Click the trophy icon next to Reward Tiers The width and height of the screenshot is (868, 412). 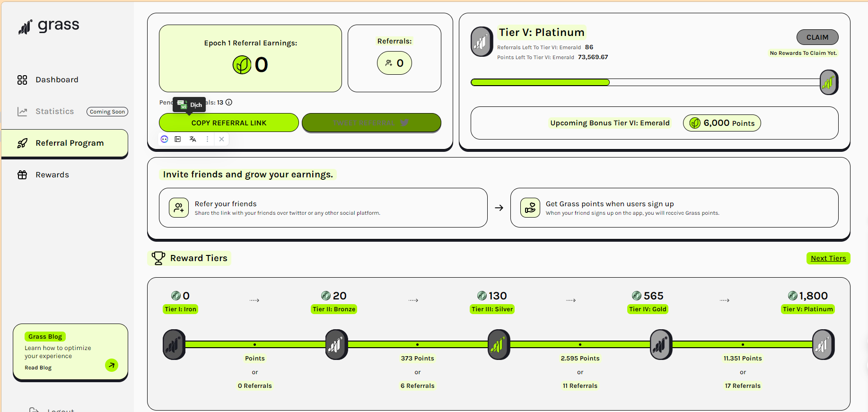158,258
